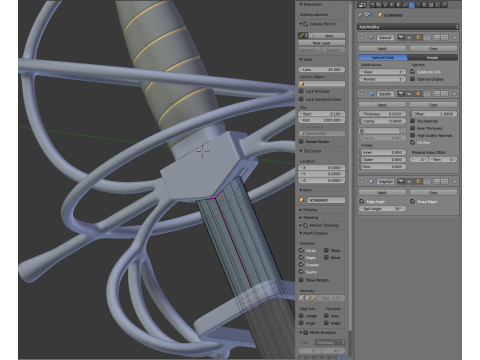Viewport: 480px width, 360px height.
Task: Remove the Solidify modifier with X icon
Action: pos(454,94)
